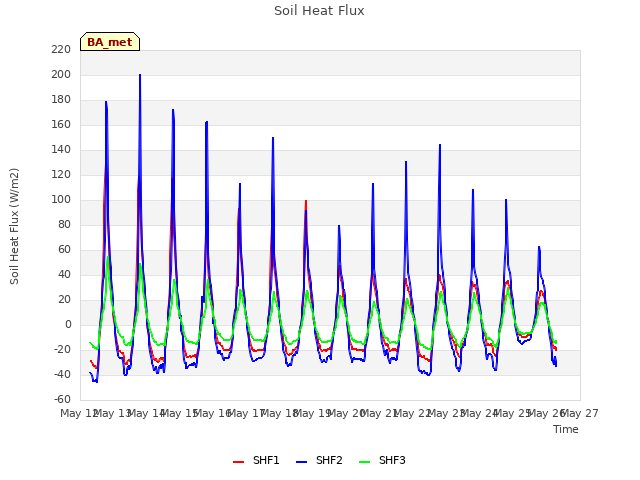Click the -40 y-axis tick label

click(x=62, y=374)
